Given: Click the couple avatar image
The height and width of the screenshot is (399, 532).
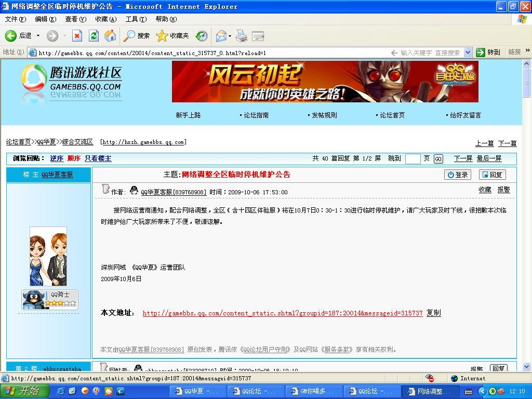Looking at the screenshot, I should click(x=48, y=256).
